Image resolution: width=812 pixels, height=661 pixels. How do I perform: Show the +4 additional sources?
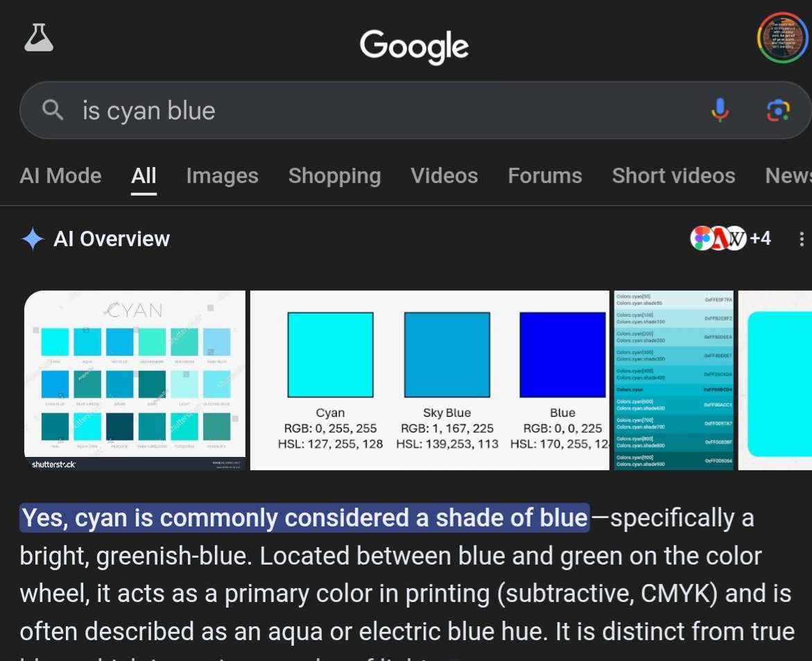click(760, 239)
